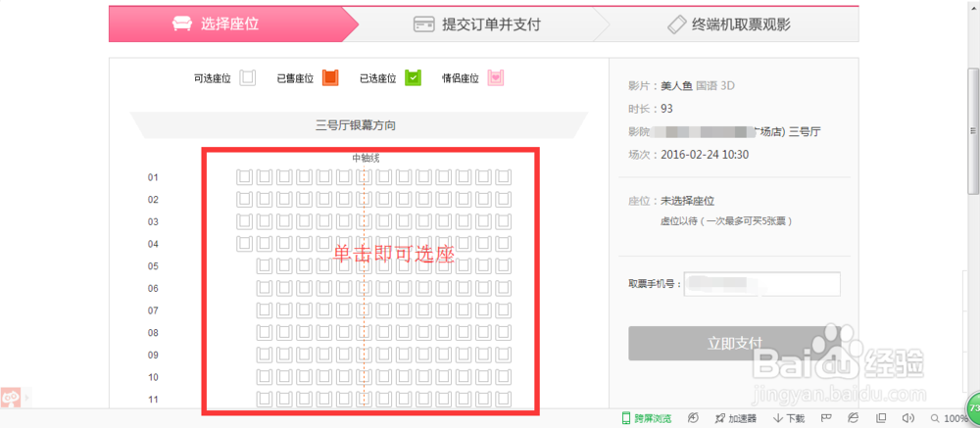
Task: Click the 取票手机号 input field
Action: pyautogui.click(x=761, y=284)
